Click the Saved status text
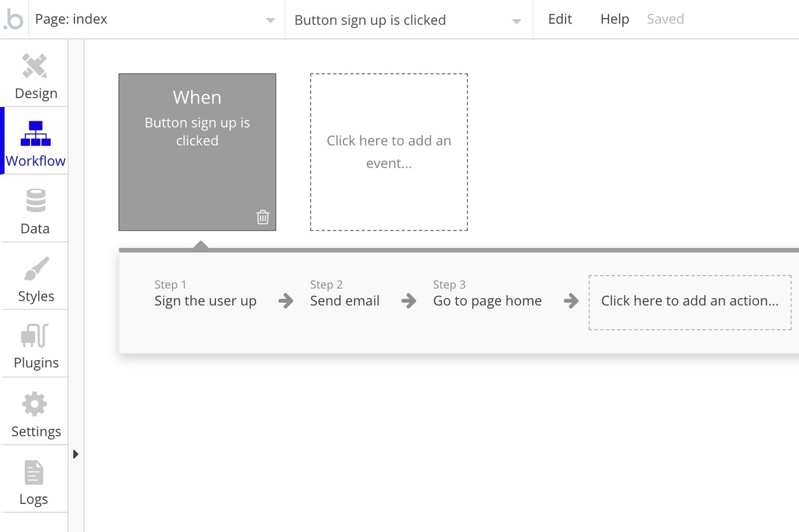Image resolution: width=799 pixels, height=532 pixels. tap(665, 19)
